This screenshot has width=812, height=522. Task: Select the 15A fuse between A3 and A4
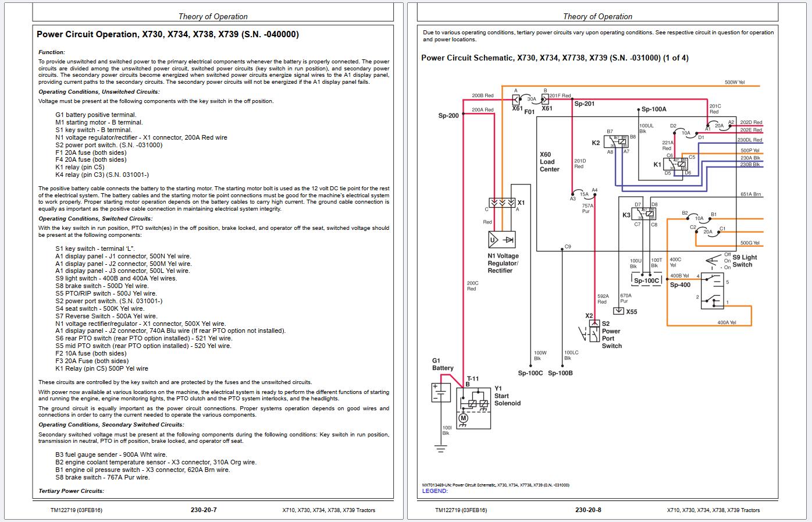584,194
